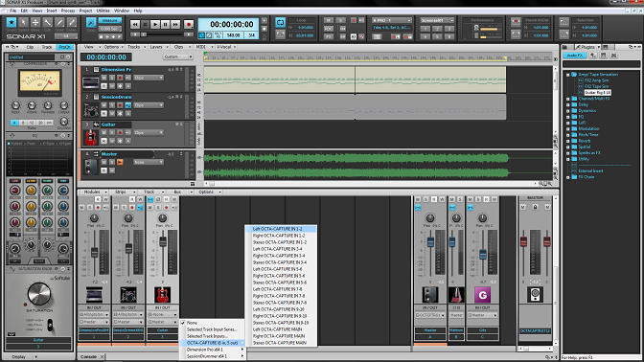
Task: Click the compressor VU meter display
Action: (39, 82)
